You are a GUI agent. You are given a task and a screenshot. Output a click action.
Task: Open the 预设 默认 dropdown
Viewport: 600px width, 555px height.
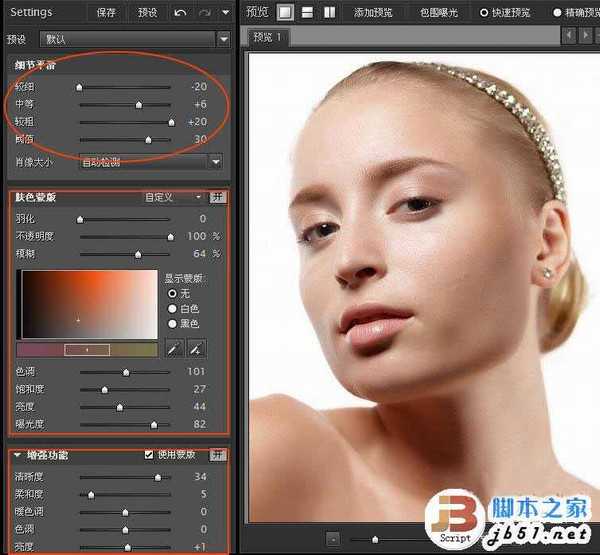coord(224,39)
